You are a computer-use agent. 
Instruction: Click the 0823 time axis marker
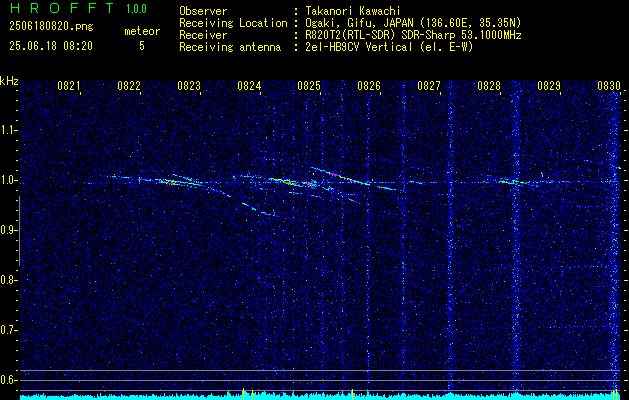(x=189, y=85)
